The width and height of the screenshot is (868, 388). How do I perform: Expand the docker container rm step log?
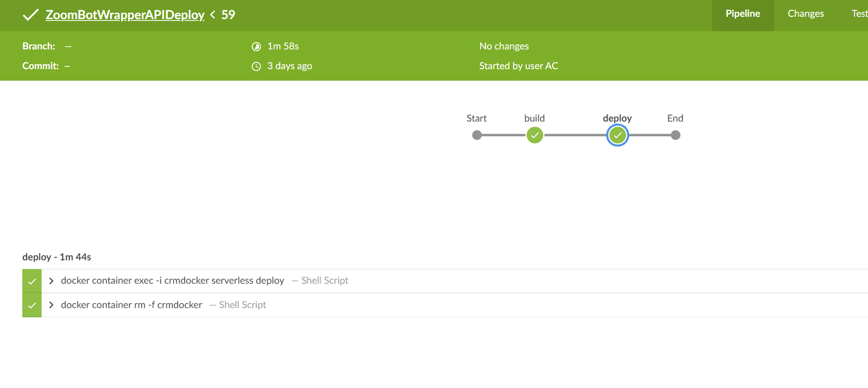coord(51,305)
